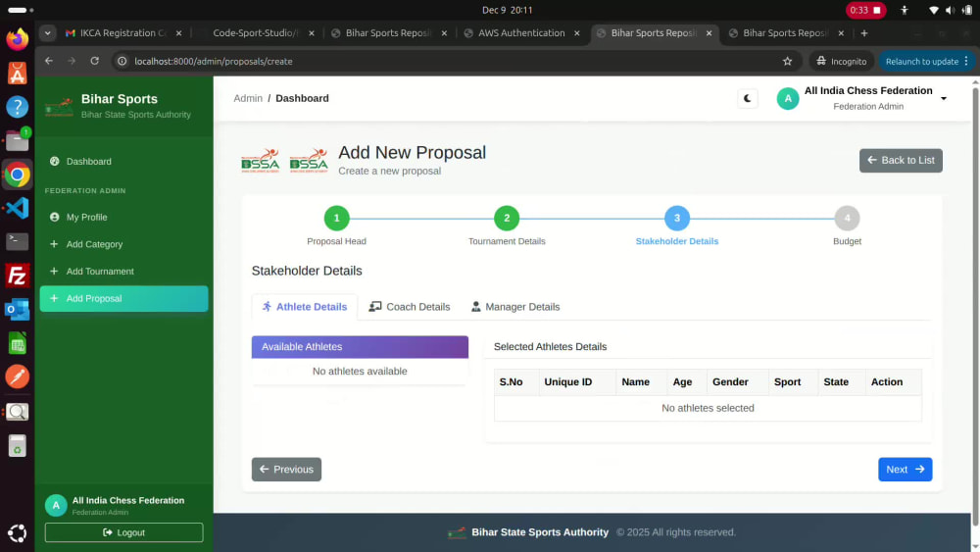Select step 3 Stakeholder Details
The image size is (980, 552).
click(677, 219)
